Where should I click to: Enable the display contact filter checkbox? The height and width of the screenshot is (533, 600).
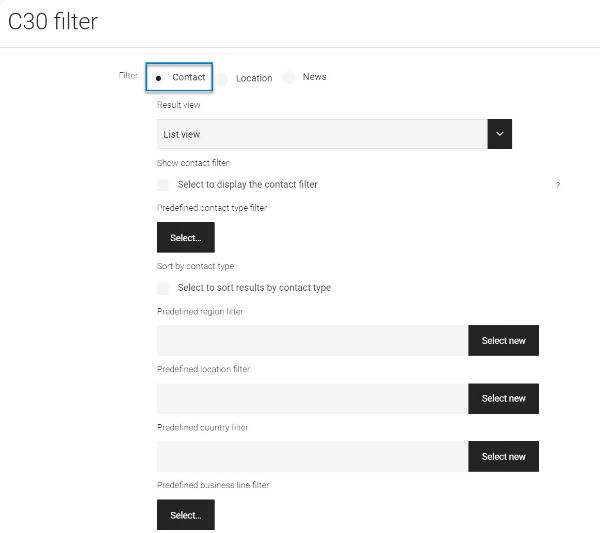(163, 184)
